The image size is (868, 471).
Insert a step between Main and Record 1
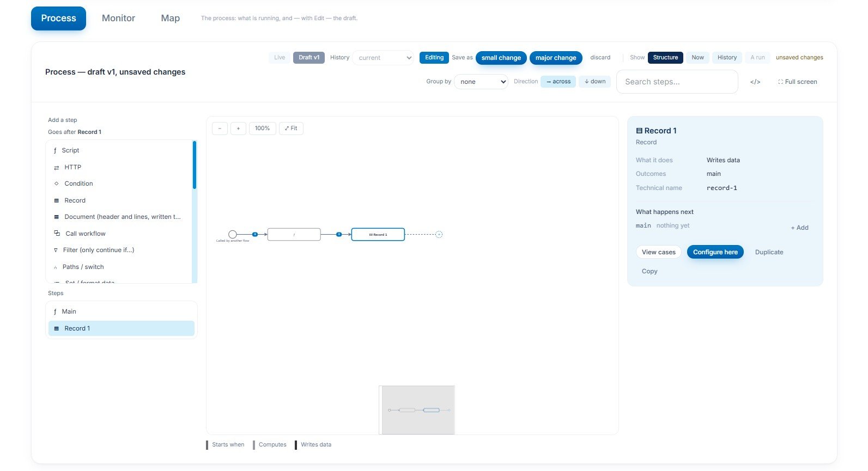[x=339, y=234]
